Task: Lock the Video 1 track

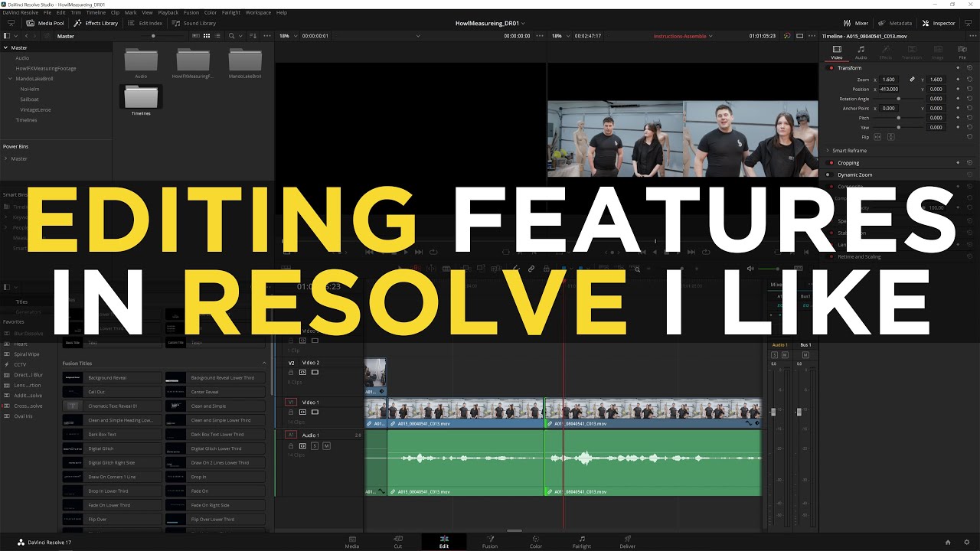Action: (291, 412)
